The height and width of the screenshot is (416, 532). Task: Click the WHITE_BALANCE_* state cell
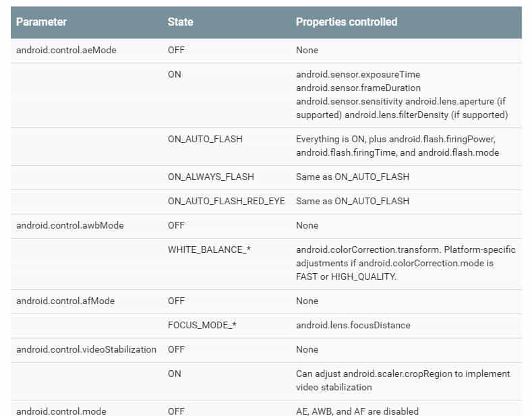[209, 249]
